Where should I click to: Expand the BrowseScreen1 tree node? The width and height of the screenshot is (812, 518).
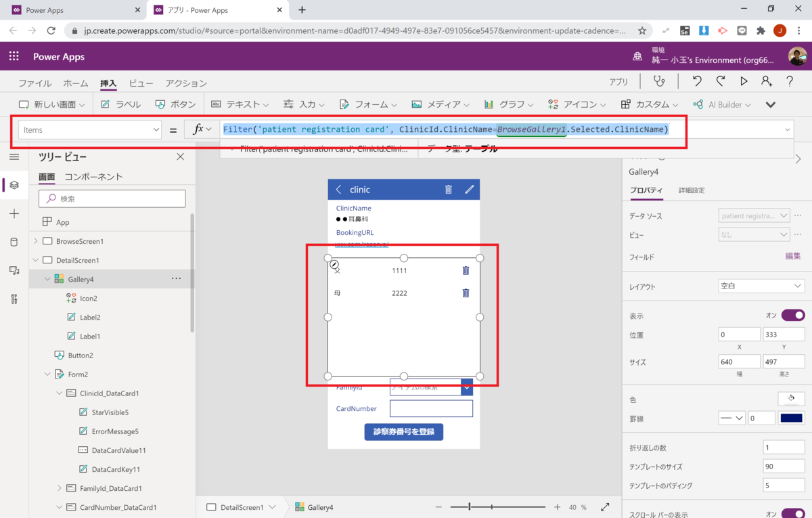[35, 241]
